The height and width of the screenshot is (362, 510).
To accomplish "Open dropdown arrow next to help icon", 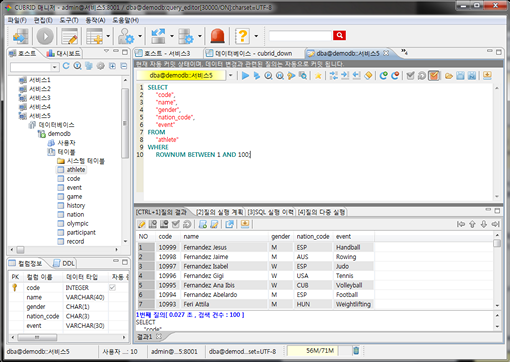I will [x=256, y=36].
